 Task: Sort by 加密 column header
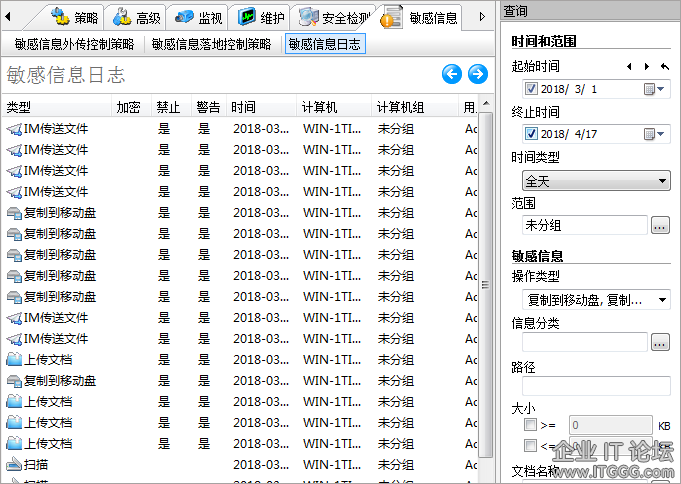point(131,107)
